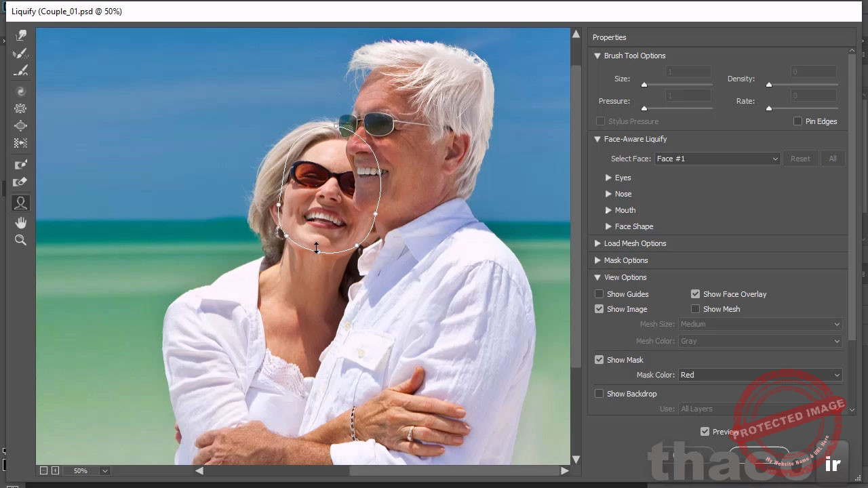Switch to the Hand tool
This screenshot has width=868, height=488.
(x=20, y=222)
